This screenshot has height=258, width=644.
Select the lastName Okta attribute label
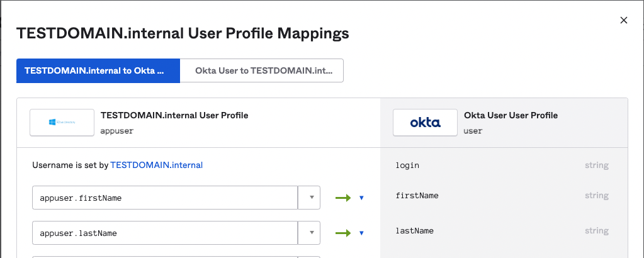point(415,231)
